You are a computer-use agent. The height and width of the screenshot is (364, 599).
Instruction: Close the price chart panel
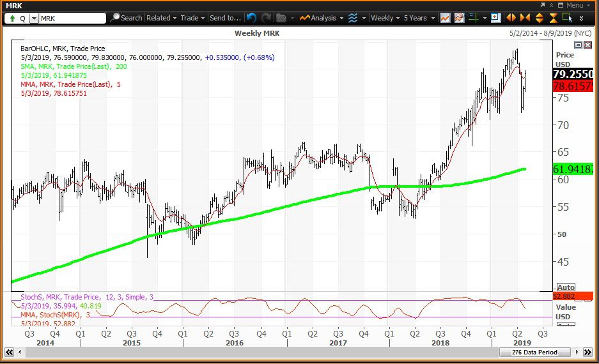(587, 45)
